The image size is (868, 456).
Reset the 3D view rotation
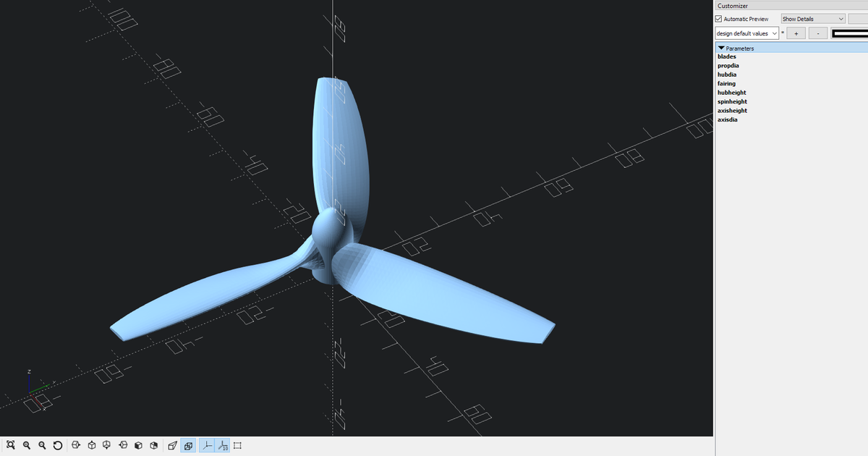[57, 445]
